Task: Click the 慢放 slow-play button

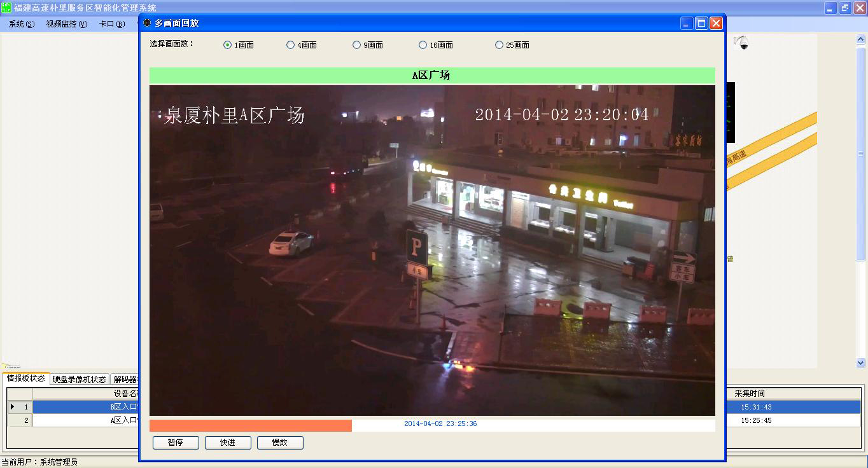Action: (x=280, y=443)
